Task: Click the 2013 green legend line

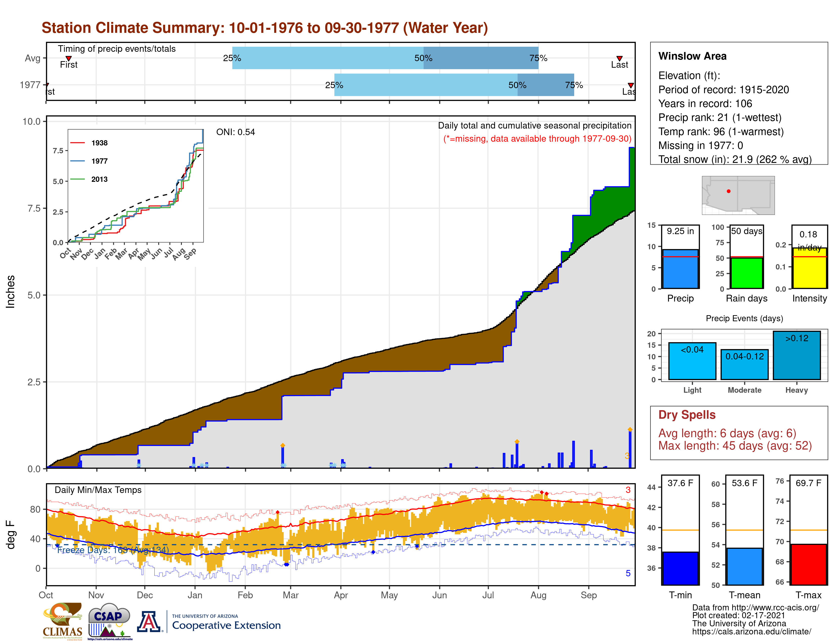Action: (78, 179)
